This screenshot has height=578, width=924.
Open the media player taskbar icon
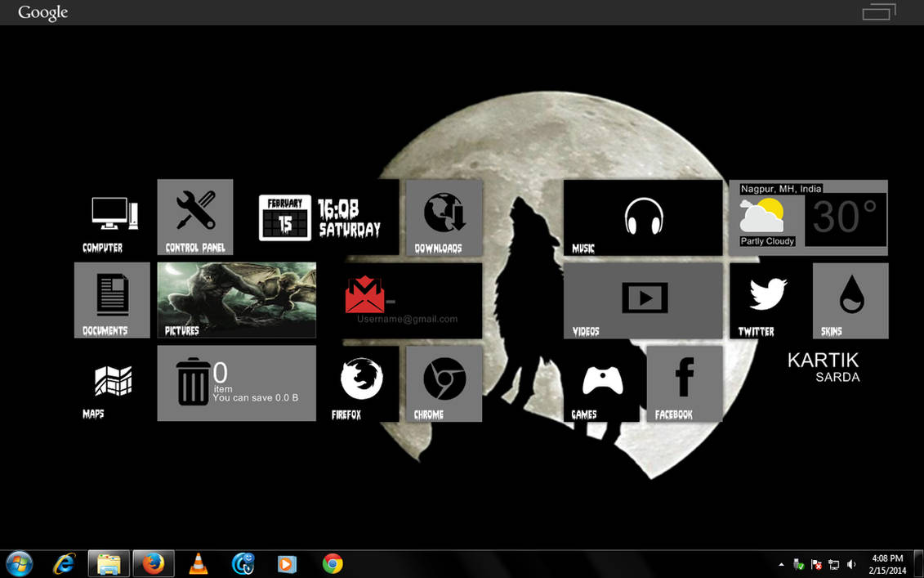(x=287, y=564)
